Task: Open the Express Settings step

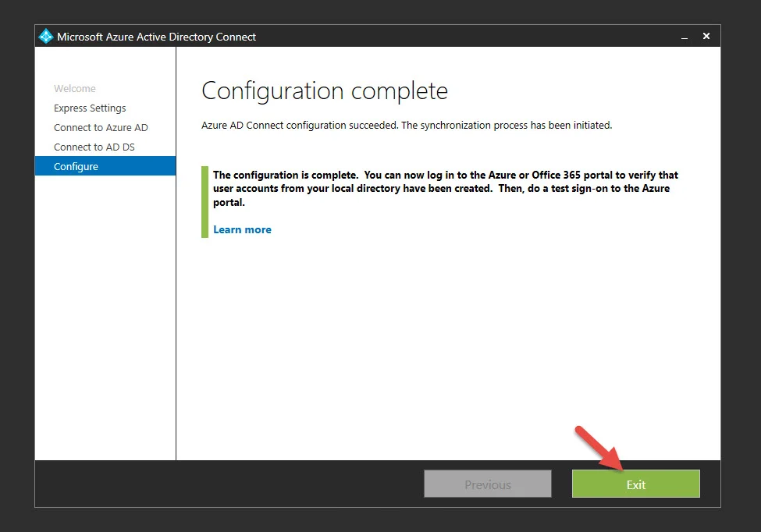Action: [x=90, y=108]
